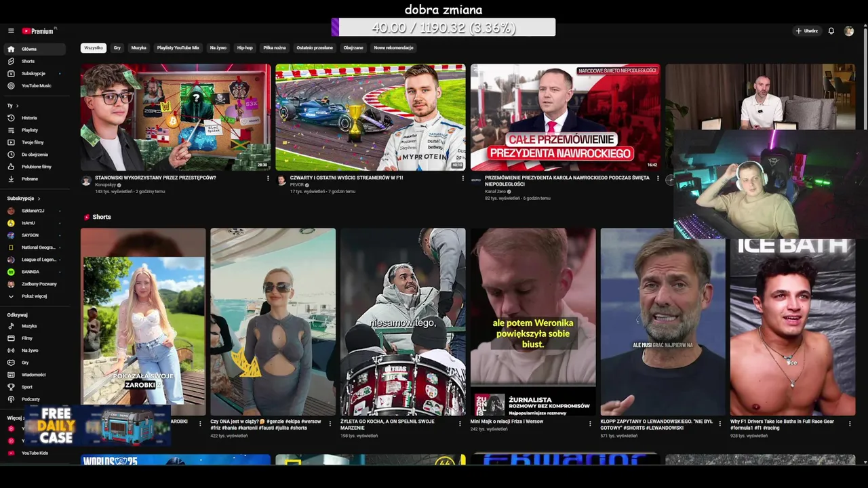Click donation goal progress bar

(x=443, y=28)
